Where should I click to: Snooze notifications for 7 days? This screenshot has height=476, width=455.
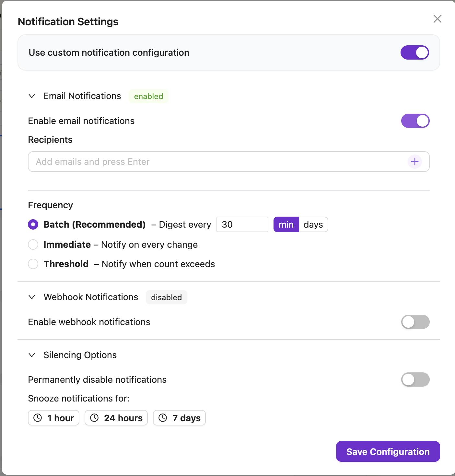click(x=179, y=418)
